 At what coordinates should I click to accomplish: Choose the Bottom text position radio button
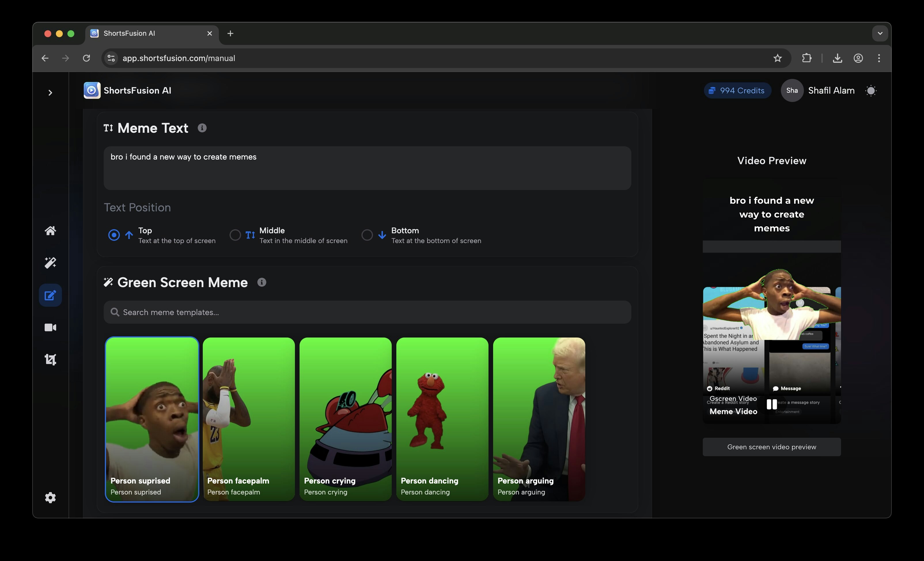pos(367,235)
